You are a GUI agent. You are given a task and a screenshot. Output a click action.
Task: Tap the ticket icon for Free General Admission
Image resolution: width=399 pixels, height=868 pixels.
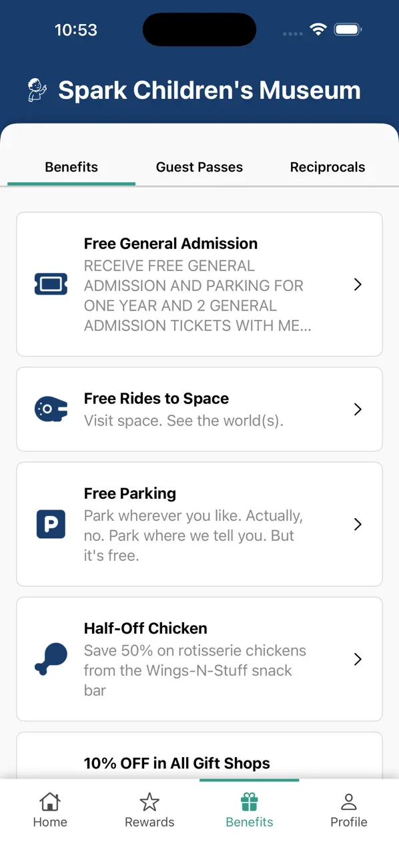pos(51,284)
